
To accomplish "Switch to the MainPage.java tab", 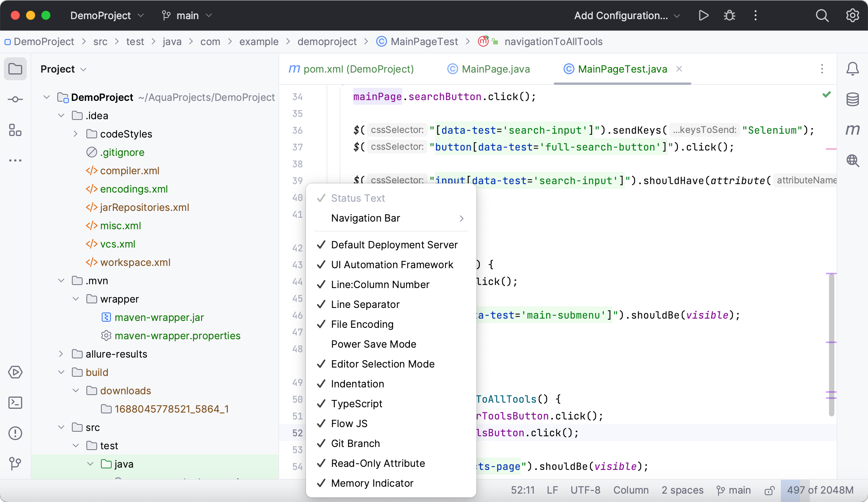I will [x=495, y=69].
